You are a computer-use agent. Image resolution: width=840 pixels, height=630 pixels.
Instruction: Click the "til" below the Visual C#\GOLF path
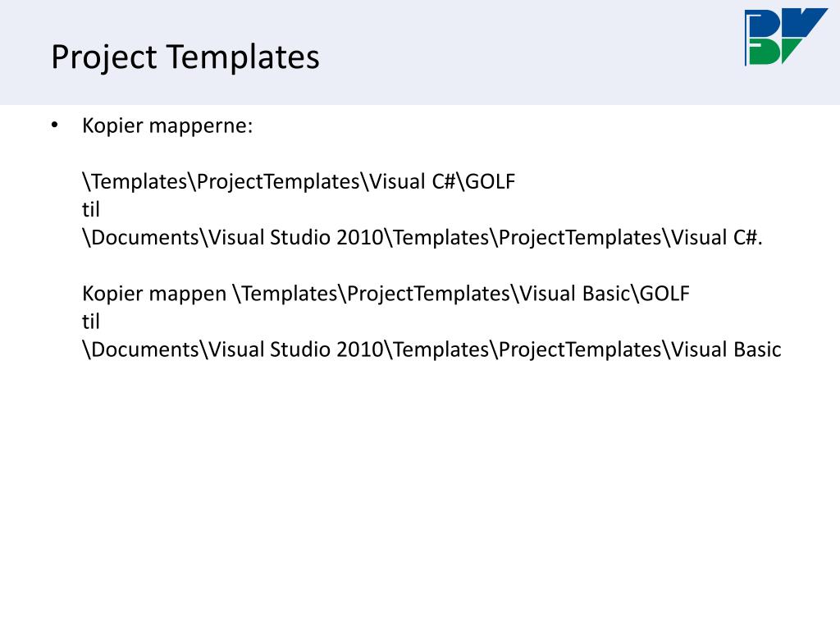coord(90,209)
